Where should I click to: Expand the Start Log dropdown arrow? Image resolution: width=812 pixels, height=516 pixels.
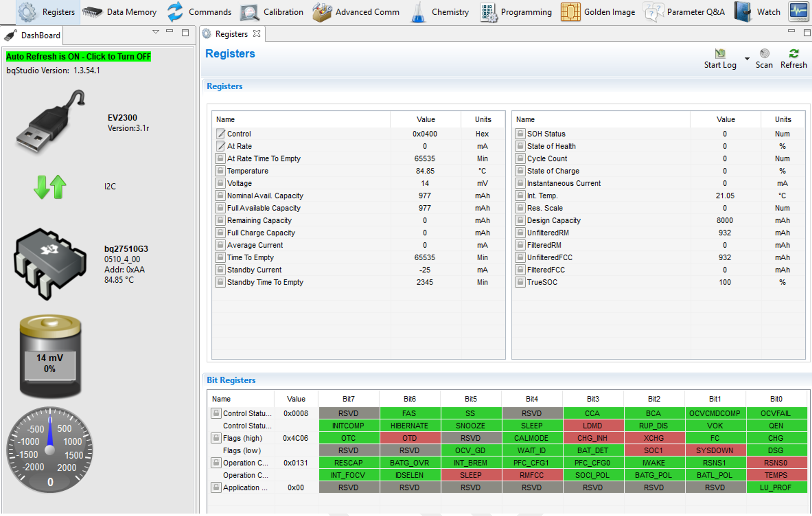coord(747,59)
